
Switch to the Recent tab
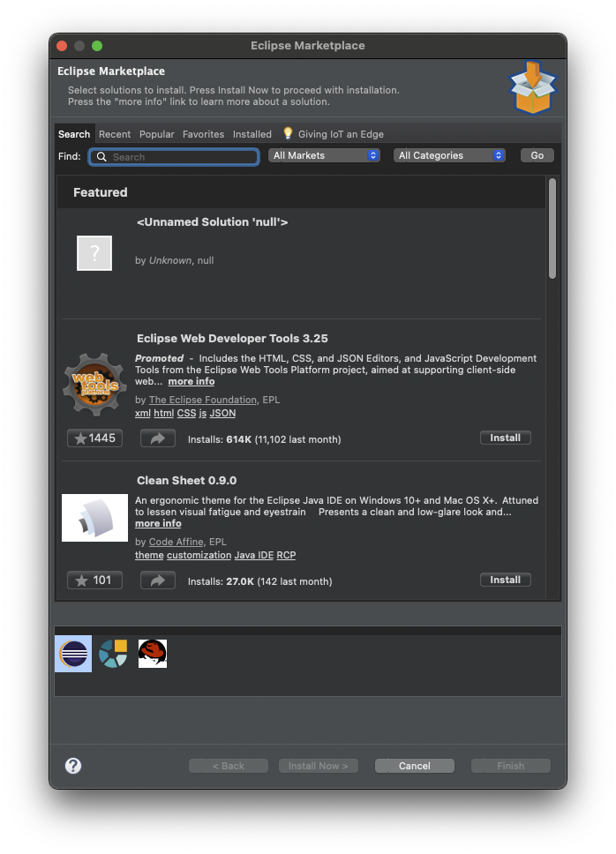[115, 134]
